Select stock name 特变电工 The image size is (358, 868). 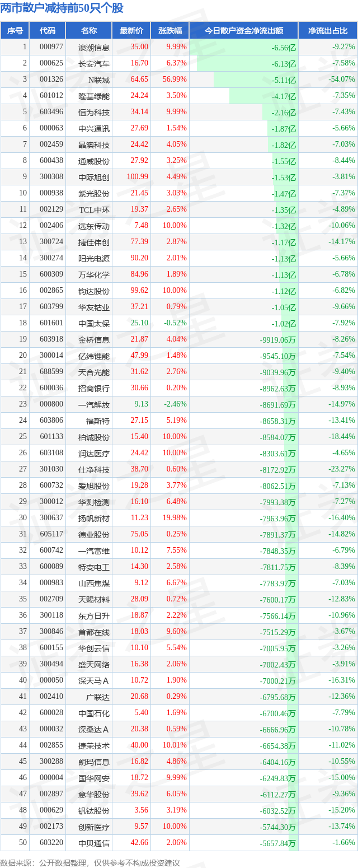pos(94,567)
